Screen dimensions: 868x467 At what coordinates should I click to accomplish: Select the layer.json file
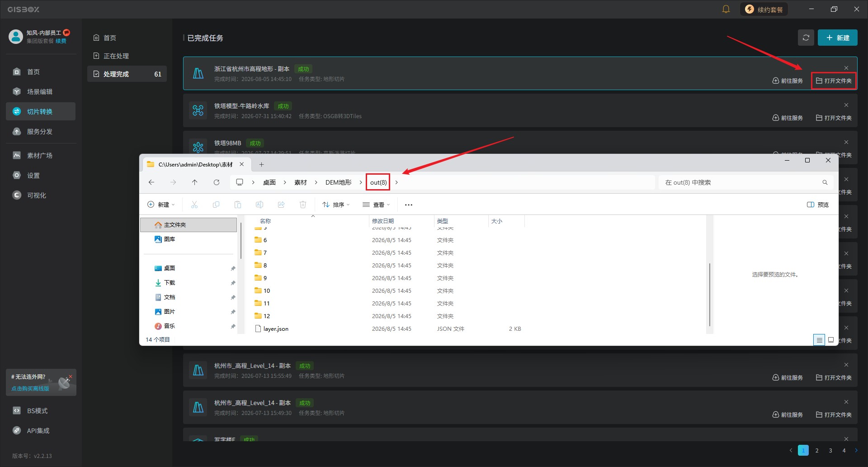point(276,329)
